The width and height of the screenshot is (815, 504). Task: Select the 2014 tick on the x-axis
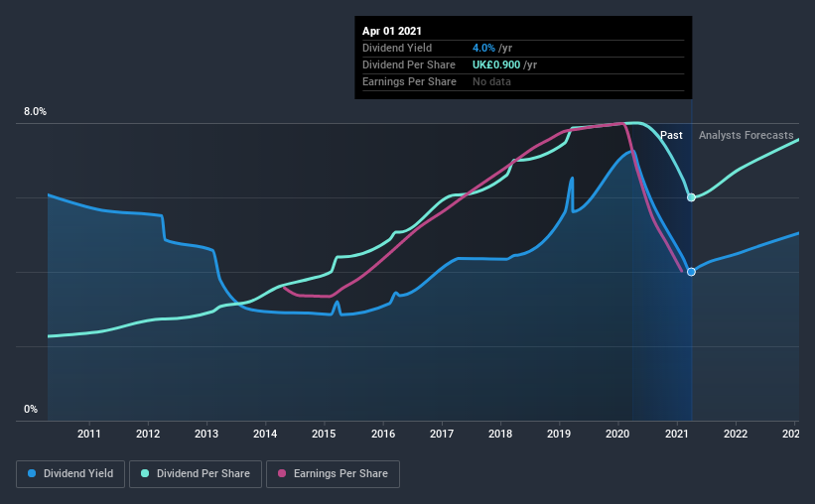coord(265,434)
